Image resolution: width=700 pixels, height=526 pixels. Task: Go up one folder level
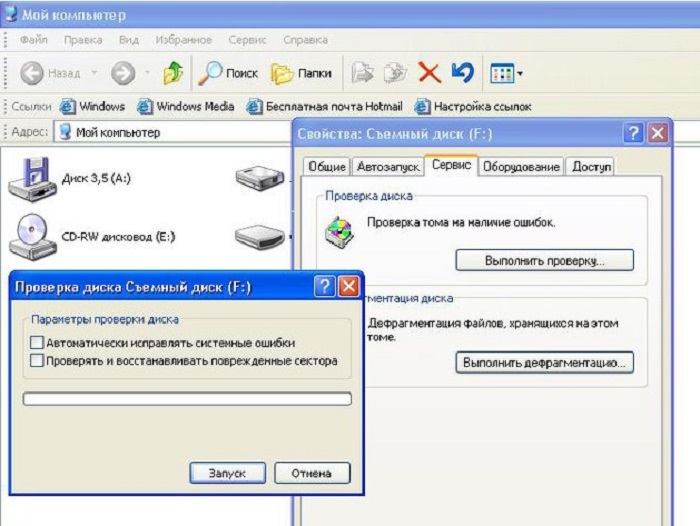pos(173,73)
